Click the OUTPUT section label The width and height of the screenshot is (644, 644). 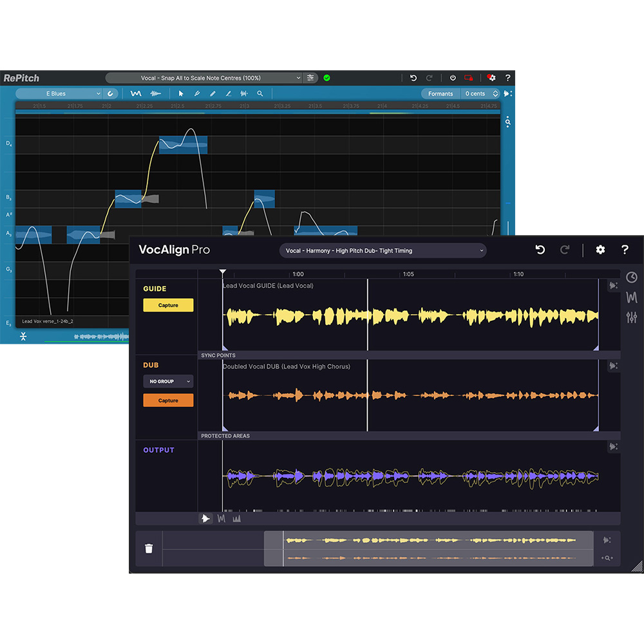pyautogui.click(x=158, y=450)
